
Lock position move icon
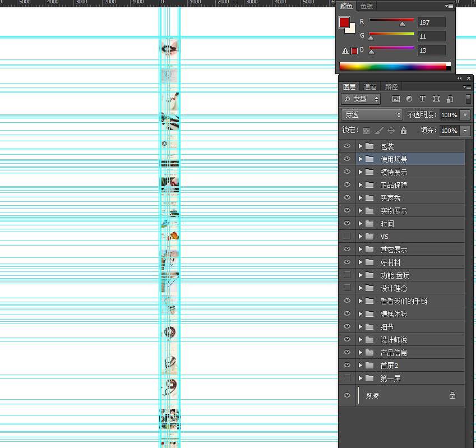point(391,131)
